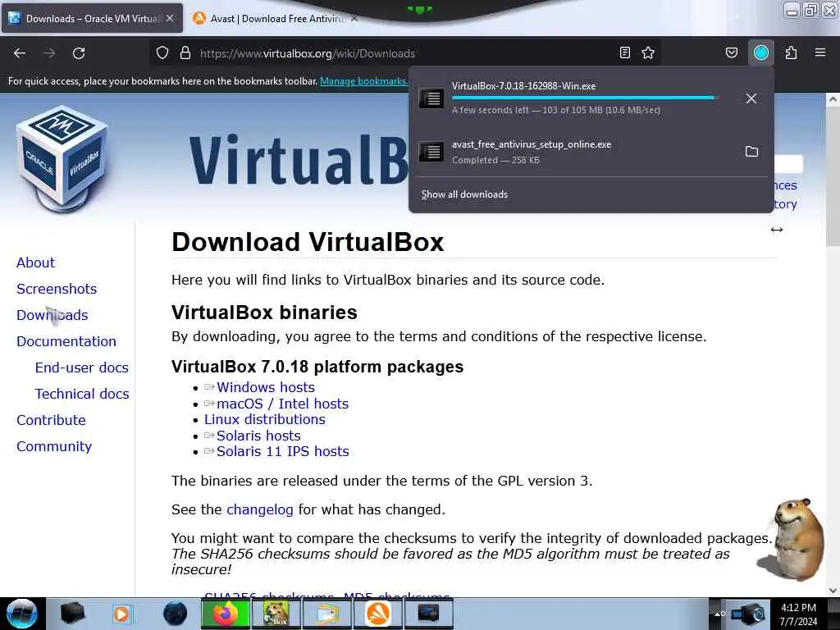840x630 pixels.
Task: Bookmark this page with the star icon
Action: [x=648, y=52]
